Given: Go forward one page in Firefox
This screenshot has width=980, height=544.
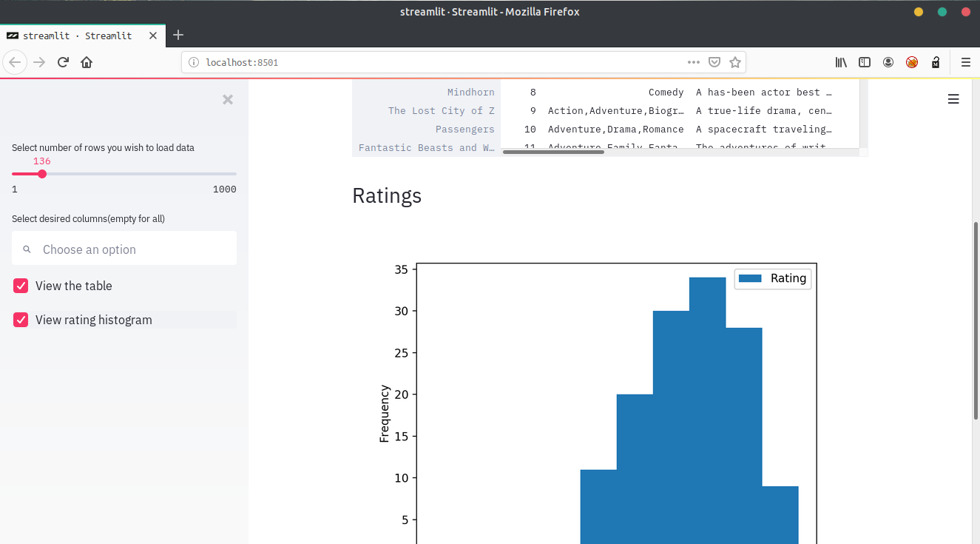Looking at the screenshot, I should (x=39, y=62).
